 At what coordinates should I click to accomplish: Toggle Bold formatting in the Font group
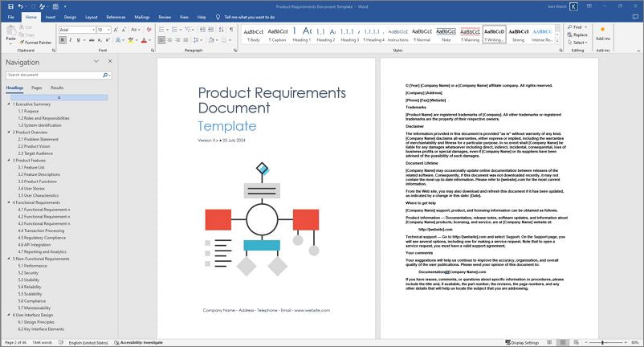[x=62, y=39]
